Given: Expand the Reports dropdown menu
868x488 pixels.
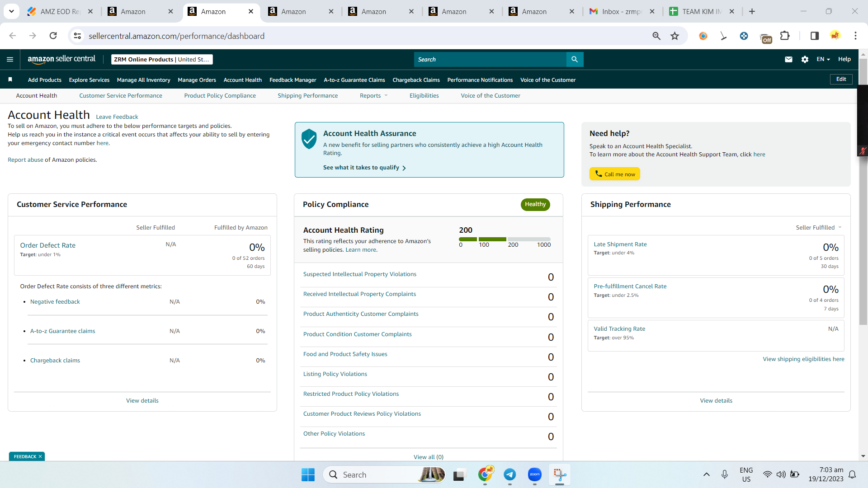Looking at the screenshot, I should tap(374, 96).
